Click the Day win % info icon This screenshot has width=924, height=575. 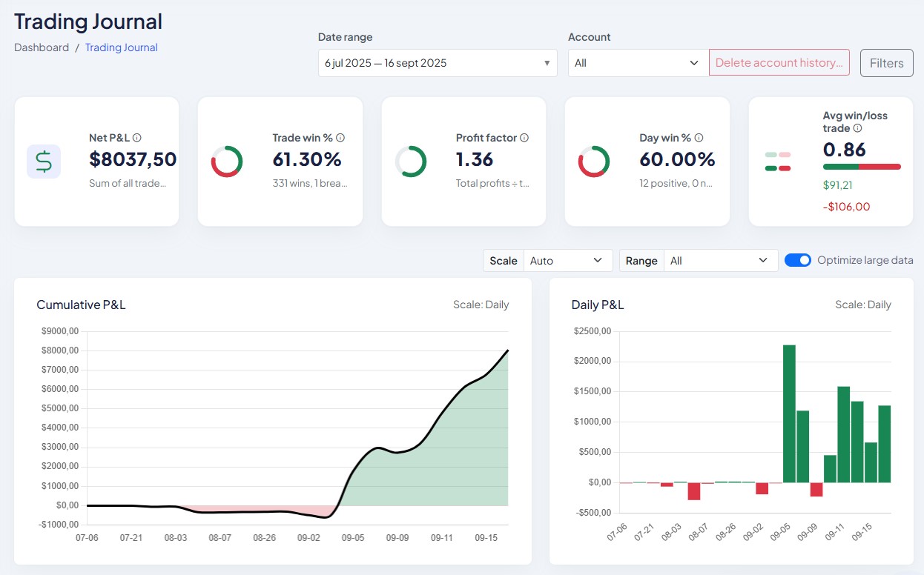point(699,138)
